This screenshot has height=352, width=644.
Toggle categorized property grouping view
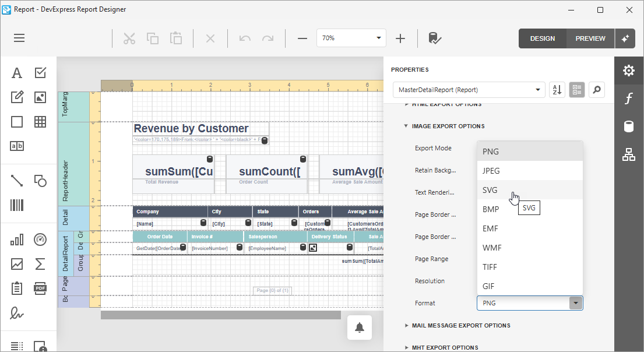click(577, 90)
